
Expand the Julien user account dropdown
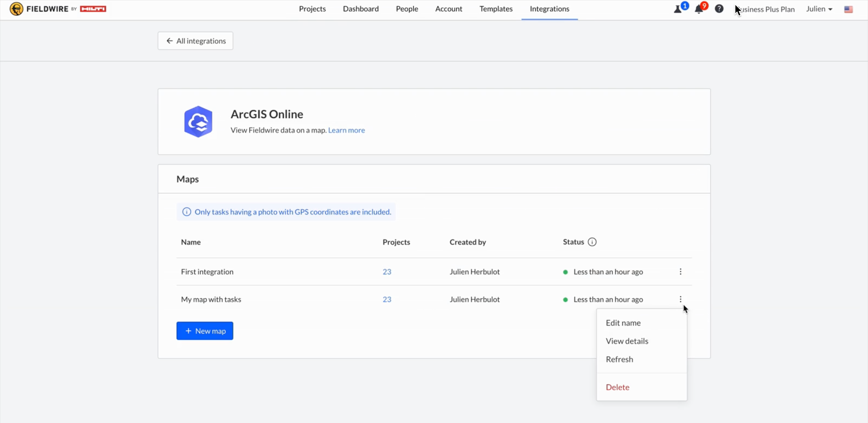tap(819, 9)
